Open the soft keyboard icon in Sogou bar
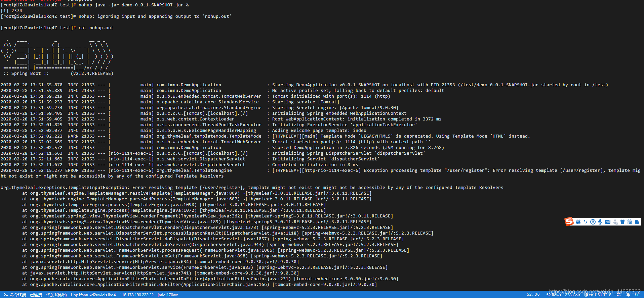The height and width of the screenshot is (298, 644). [x=607, y=222]
